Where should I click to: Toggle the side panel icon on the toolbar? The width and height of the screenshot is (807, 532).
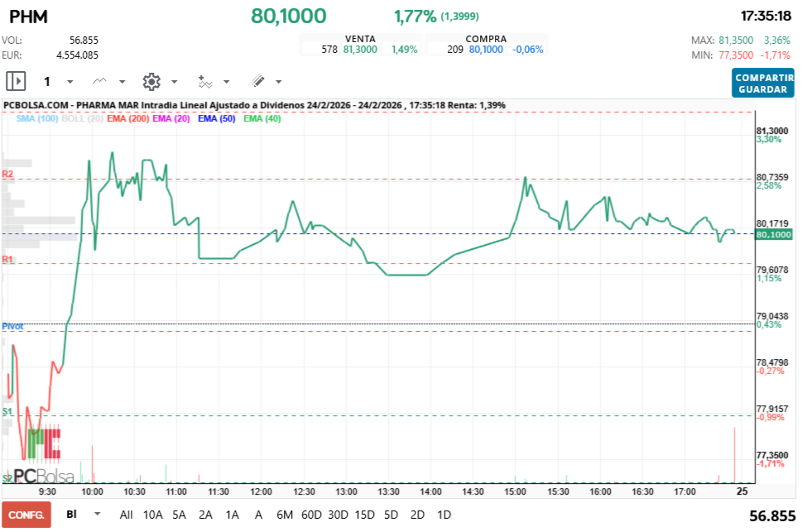coord(14,81)
